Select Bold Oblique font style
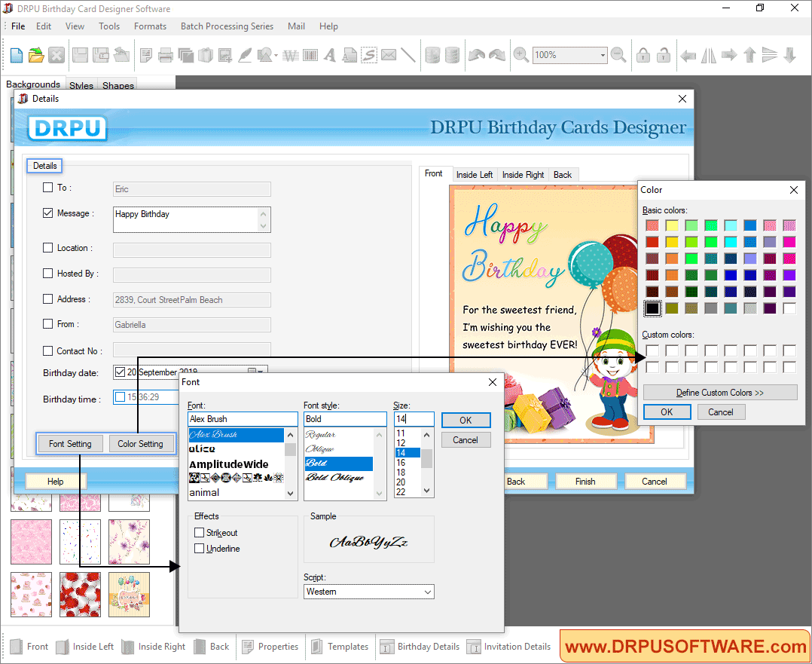This screenshot has width=812, height=664. coord(335,477)
